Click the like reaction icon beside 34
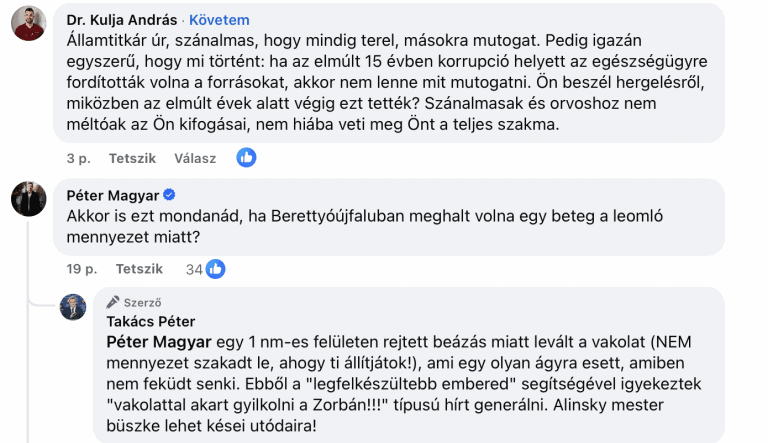The height and width of the screenshot is (443, 768). pyautogui.click(x=214, y=269)
